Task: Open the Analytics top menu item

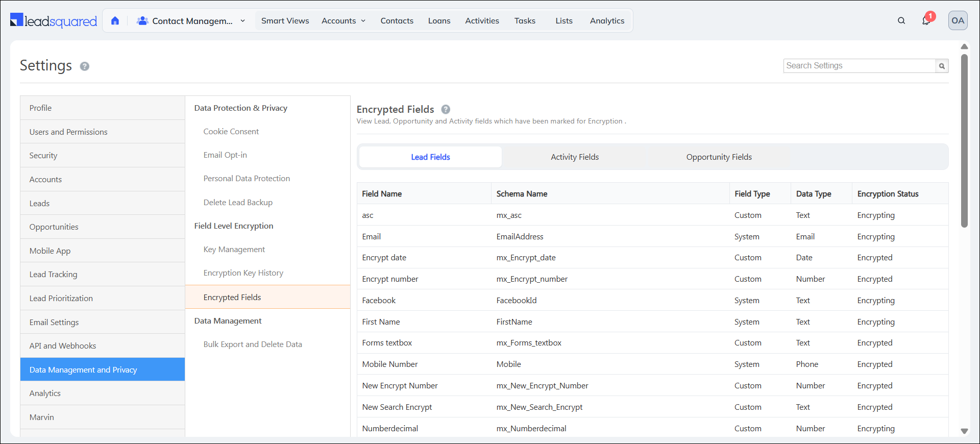Action: [x=607, y=21]
